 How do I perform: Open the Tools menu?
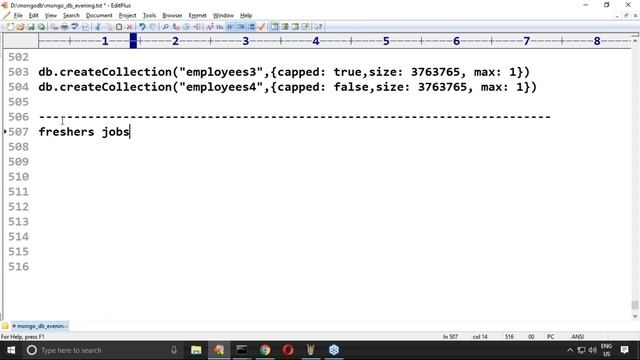pyautogui.click(x=149, y=16)
